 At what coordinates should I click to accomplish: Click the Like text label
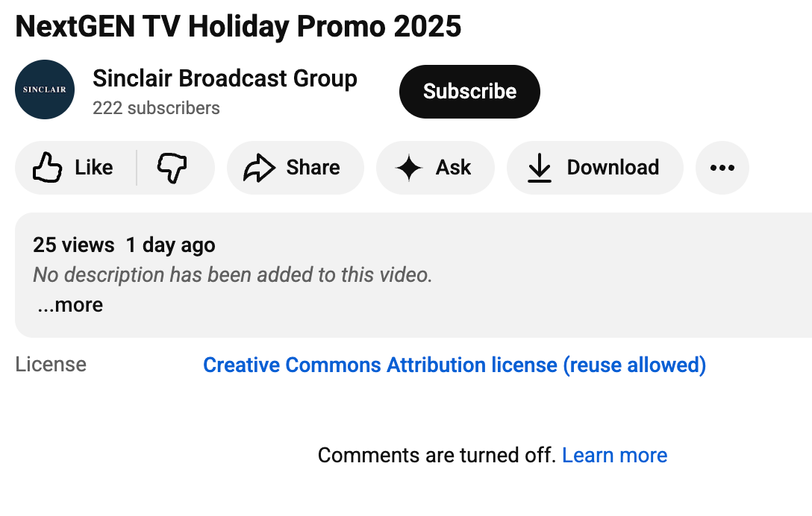point(94,168)
